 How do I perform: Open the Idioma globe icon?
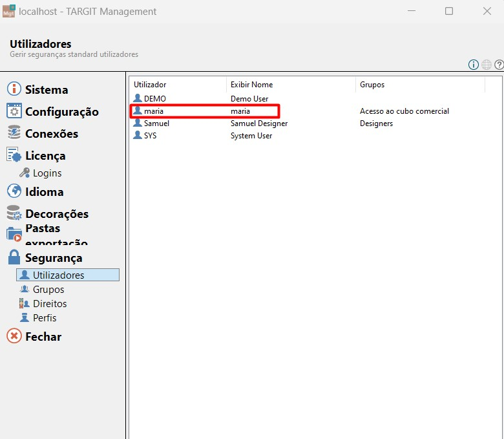(x=14, y=191)
